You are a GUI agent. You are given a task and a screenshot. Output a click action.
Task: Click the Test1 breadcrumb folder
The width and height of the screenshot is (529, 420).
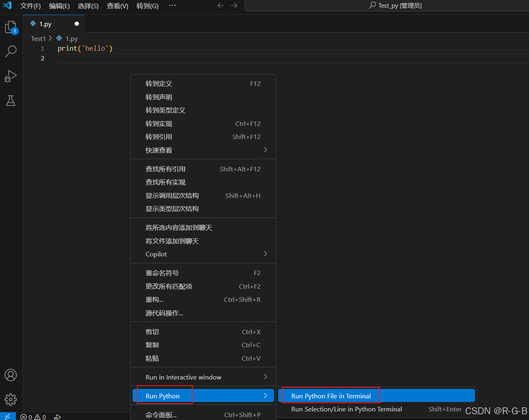38,38
